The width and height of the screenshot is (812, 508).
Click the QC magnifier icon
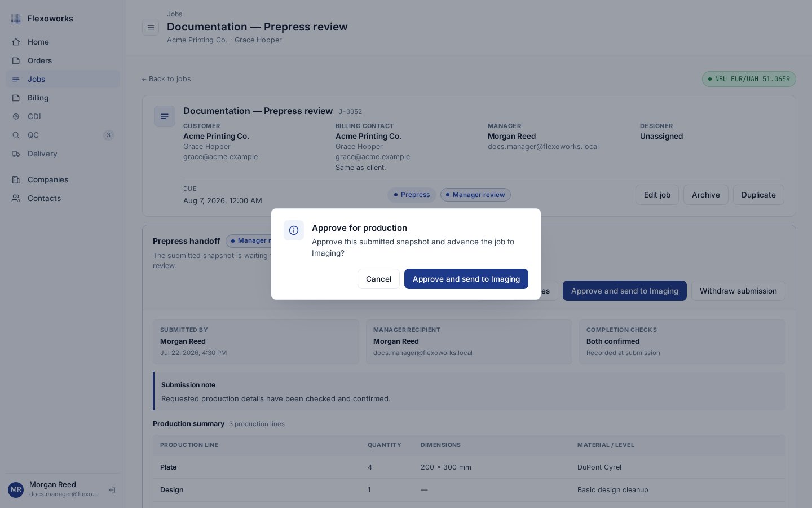16,135
